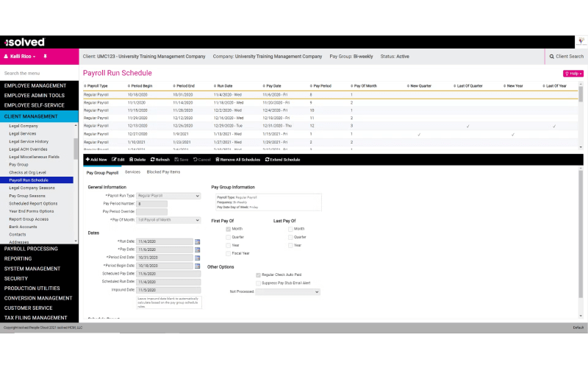Image resolution: width=588 pixels, height=368 pixels.
Task: Open the Kelli Rico user menu
Action: point(22,56)
